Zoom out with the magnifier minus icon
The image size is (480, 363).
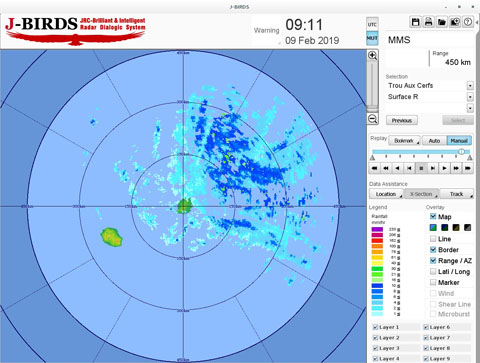(x=372, y=119)
